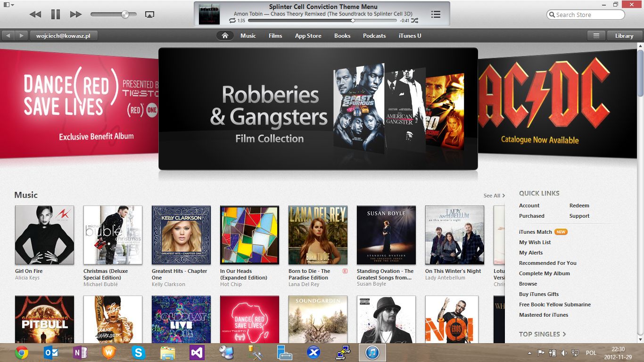Image resolution: width=644 pixels, height=362 pixels.
Task: Open the Account quick link
Action: (x=529, y=206)
